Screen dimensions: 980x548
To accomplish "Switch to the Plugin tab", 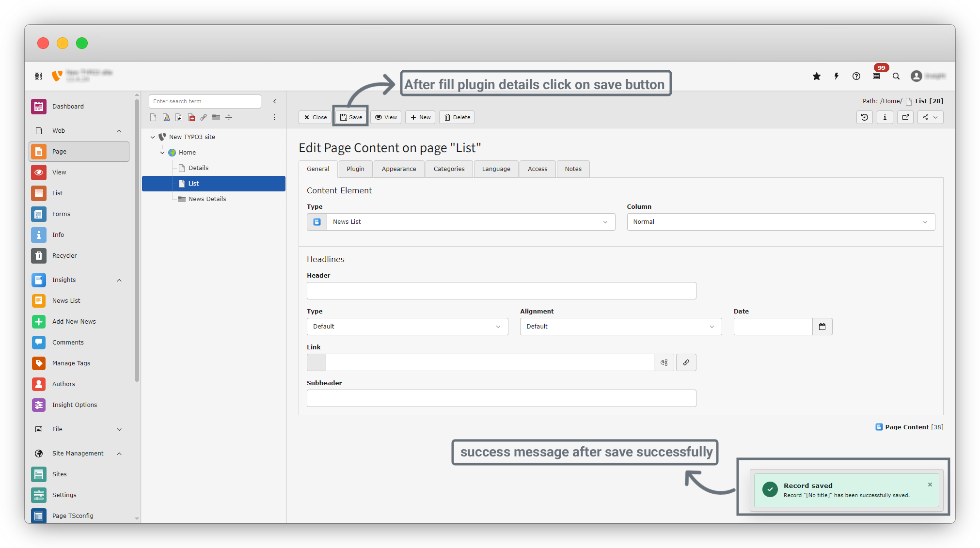I will (355, 169).
